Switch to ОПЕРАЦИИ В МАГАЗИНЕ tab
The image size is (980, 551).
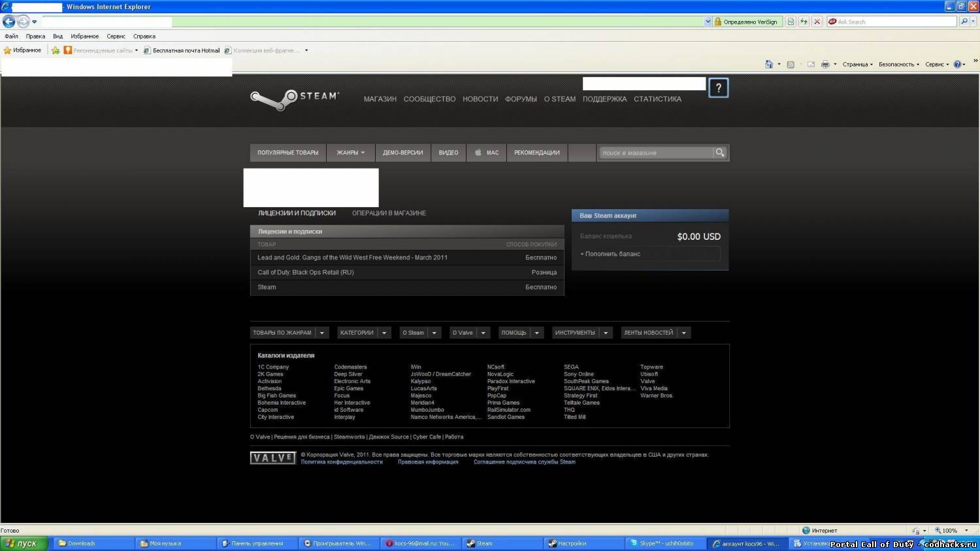(389, 213)
